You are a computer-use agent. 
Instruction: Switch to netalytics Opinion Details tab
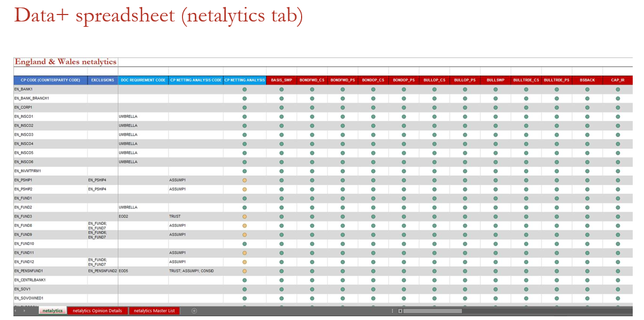coord(97,311)
